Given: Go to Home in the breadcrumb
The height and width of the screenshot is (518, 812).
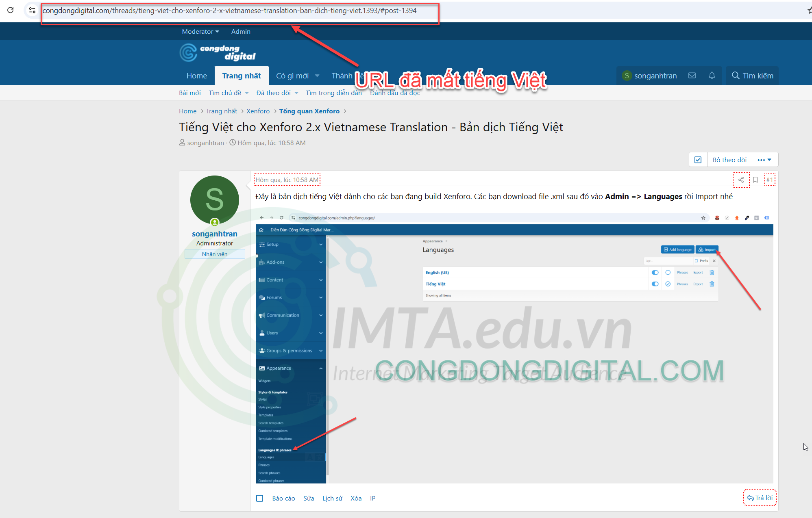Looking at the screenshot, I should point(188,111).
